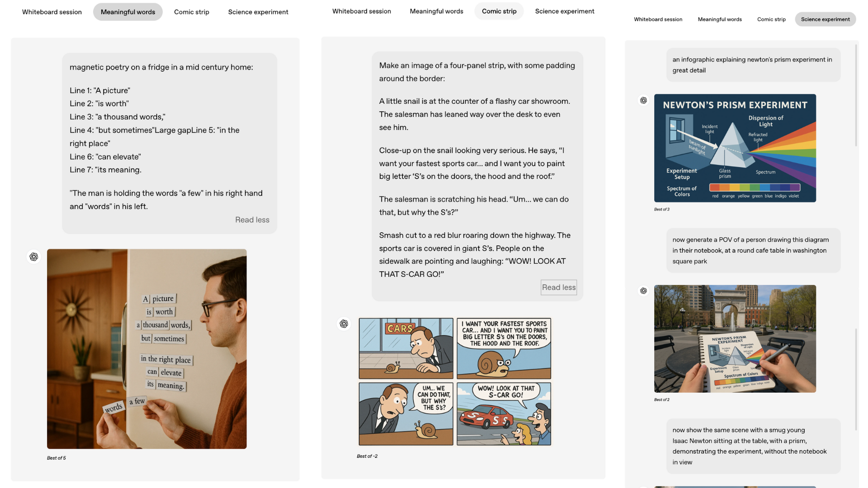
Task: Select Whiteboard session tab in left panel
Action: pyautogui.click(x=52, y=12)
